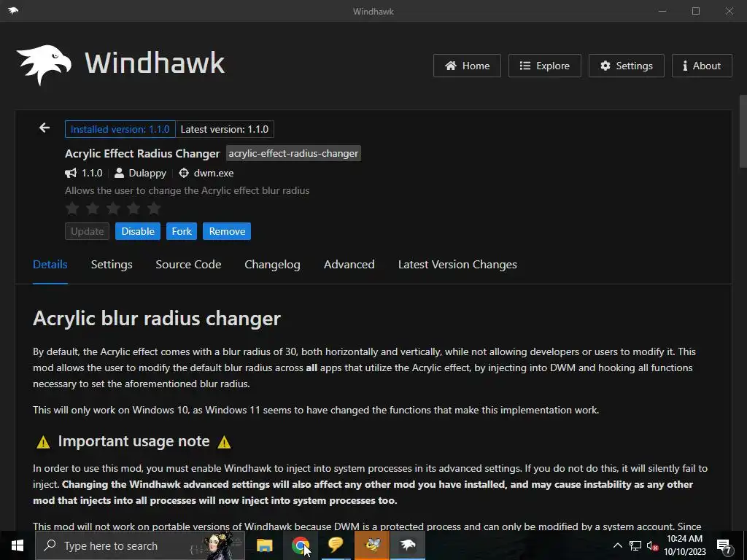This screenshot has width=747, height=560.
Task: Open the Home page
Action: coord(467,66)
